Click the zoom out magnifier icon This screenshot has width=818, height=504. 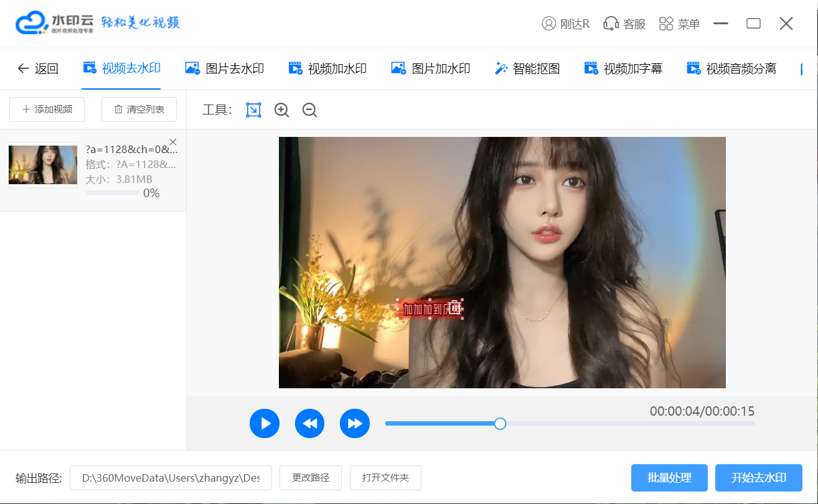(x=309, y=110)
